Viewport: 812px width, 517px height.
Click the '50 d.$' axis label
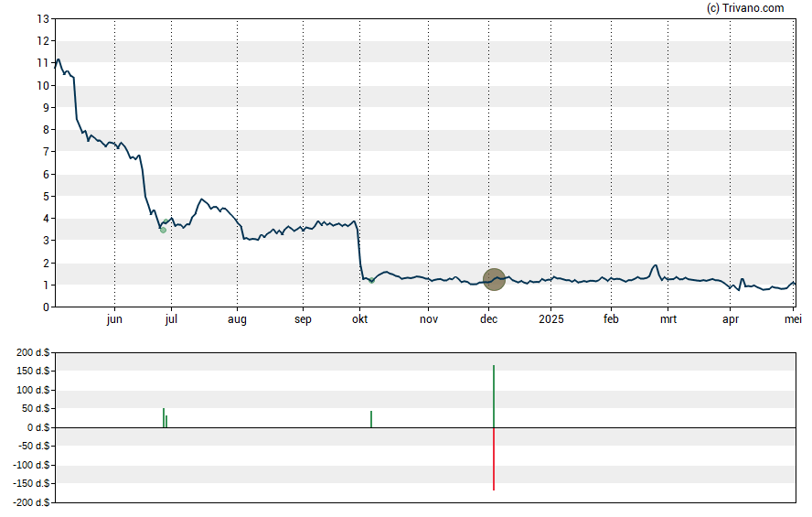(x=36, y=409)
